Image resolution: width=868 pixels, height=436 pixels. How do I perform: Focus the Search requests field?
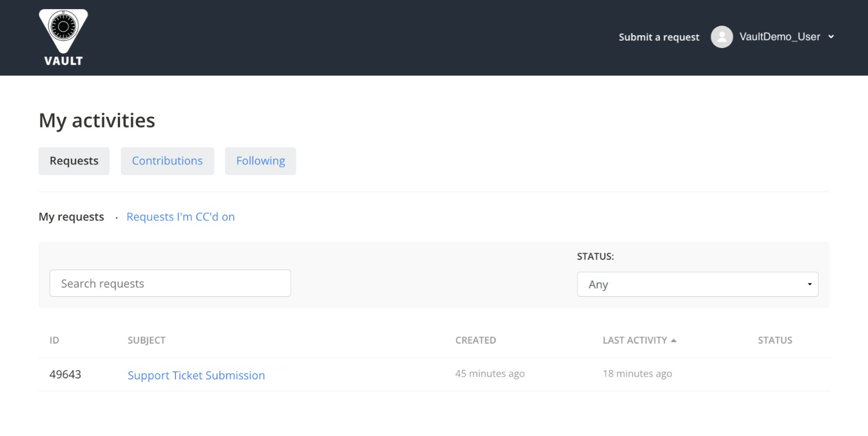(x=170, y=283)
